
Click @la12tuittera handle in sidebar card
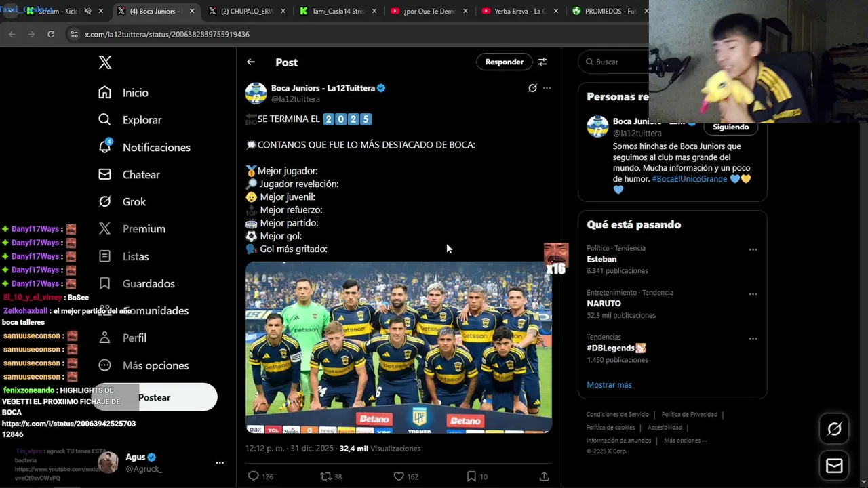(x=637, y=134)
